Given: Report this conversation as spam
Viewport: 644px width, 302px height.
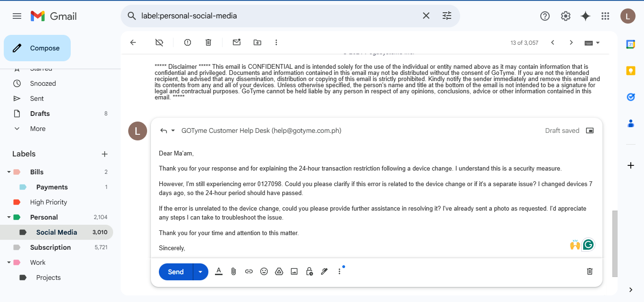Looking at the screenshot, I should pos(188,42).
